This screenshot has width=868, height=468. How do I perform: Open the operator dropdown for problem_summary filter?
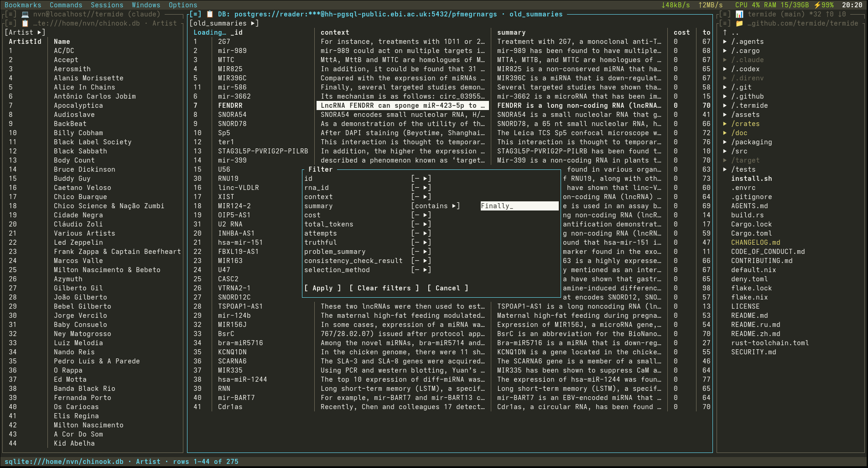coord(421,252)
